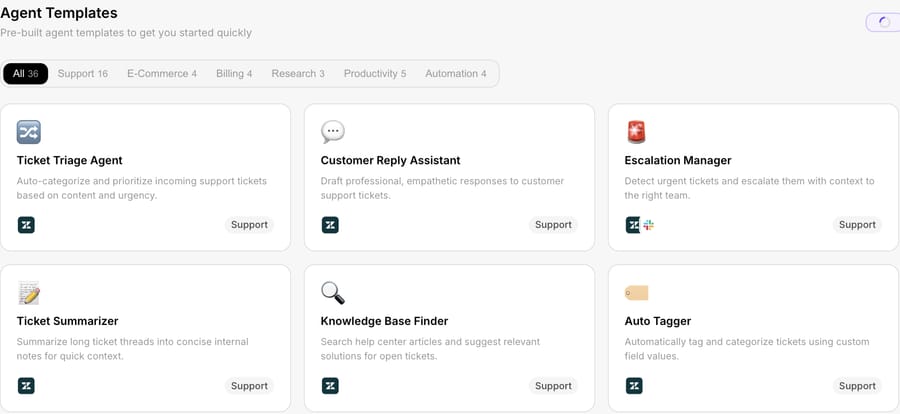Show the Research 3 templates tab

point(298,73)
